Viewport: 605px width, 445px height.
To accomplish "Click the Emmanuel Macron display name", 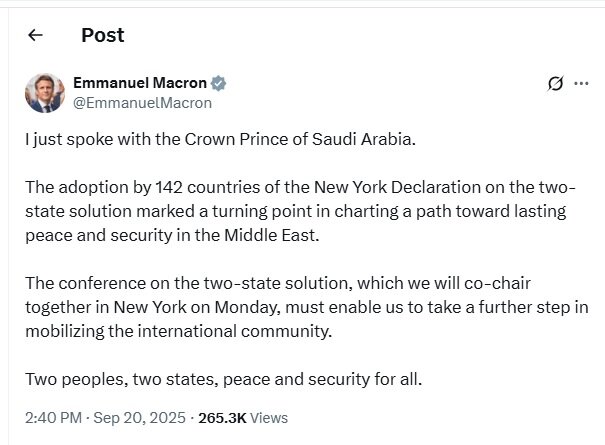I will (138, 83).
